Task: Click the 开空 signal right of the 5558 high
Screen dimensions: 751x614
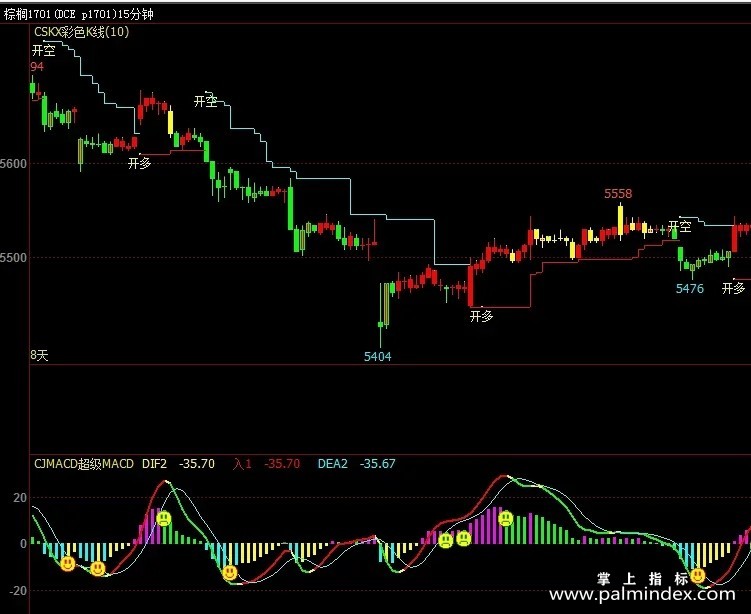Action: click(x=680, y=226)
